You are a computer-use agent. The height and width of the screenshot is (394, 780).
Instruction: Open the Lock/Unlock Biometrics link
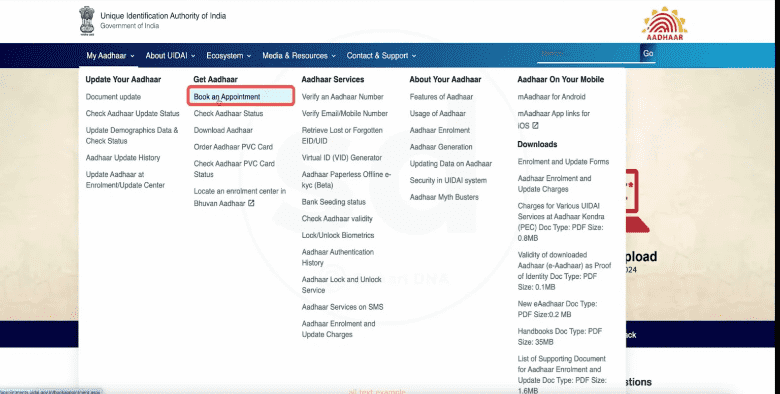point(338,235)
